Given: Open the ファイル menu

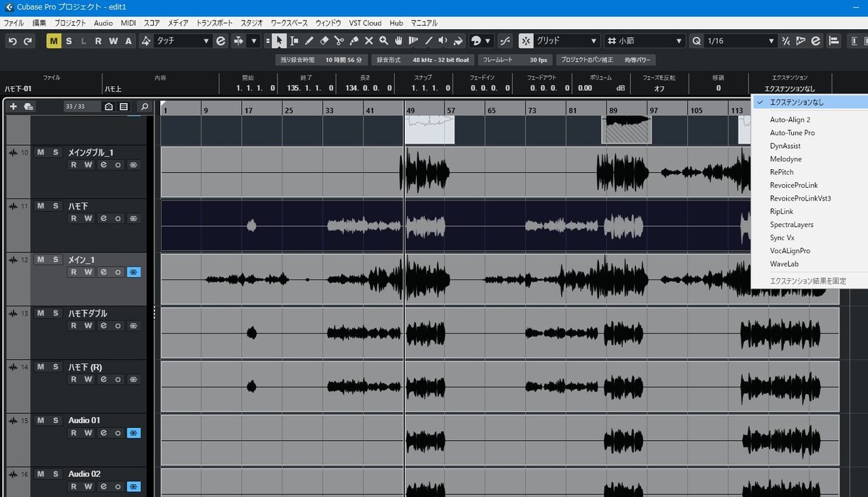Looking at the screenshot, I should (14, 23).
